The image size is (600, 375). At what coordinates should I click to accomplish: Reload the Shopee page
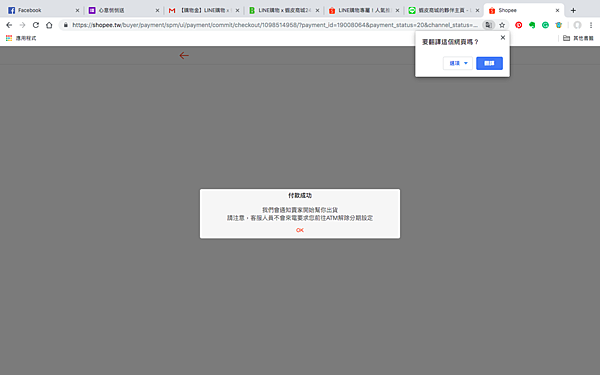pos(36,25)
